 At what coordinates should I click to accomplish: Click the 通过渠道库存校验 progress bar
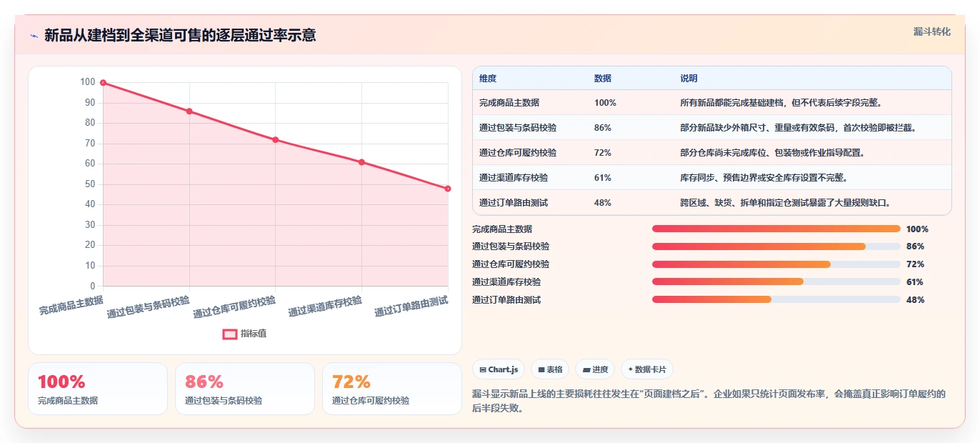click(x=776, y=282)
